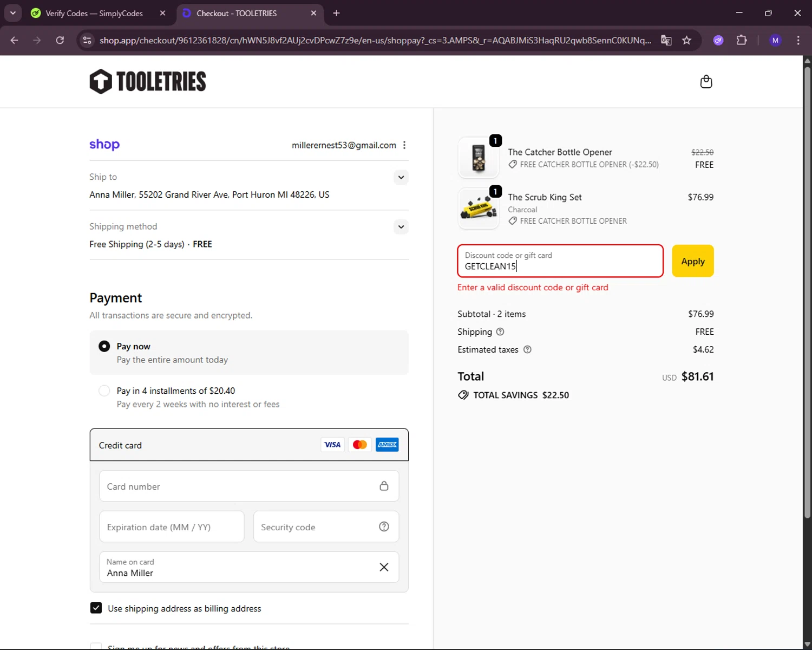
Task: Open the tab search dropdown arrow
Action: pos(13,13)
